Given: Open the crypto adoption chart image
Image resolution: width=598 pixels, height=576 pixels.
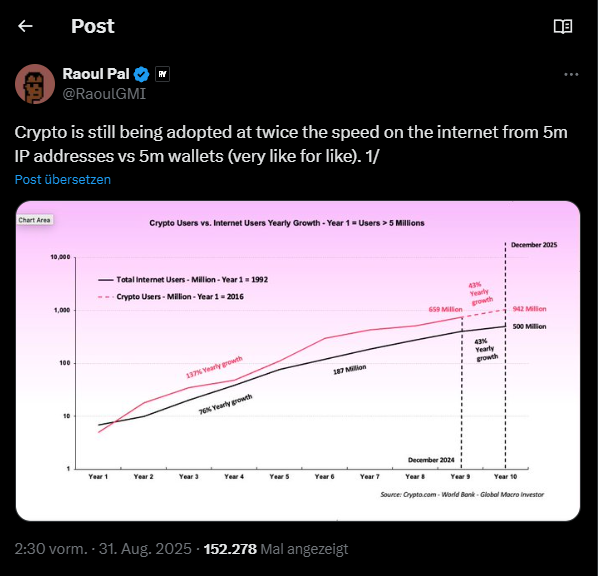Looking at the screenshot, I should coord(298,361).
